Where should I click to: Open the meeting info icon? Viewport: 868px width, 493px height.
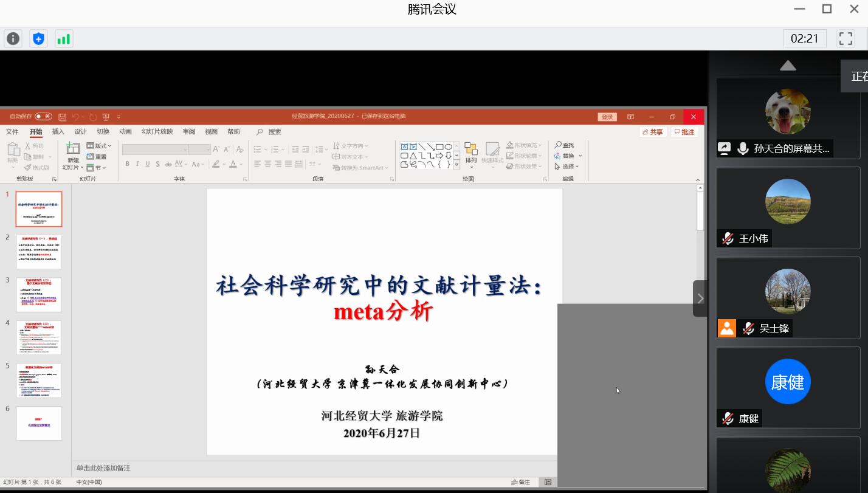(13, 39)
